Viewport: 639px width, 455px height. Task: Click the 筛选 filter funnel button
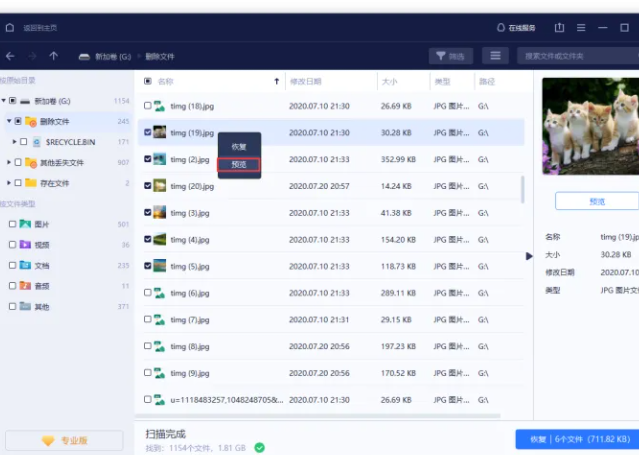pos(450,56)
